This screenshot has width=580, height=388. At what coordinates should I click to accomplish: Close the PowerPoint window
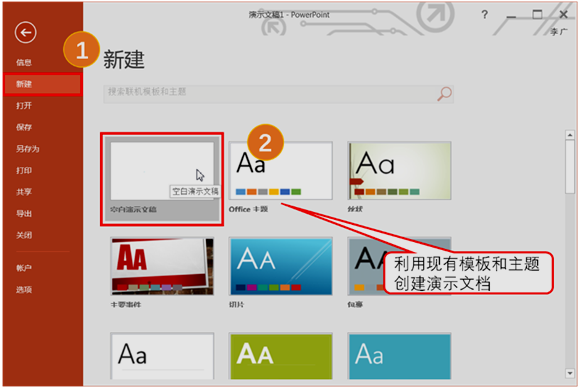tap(563, 15)
